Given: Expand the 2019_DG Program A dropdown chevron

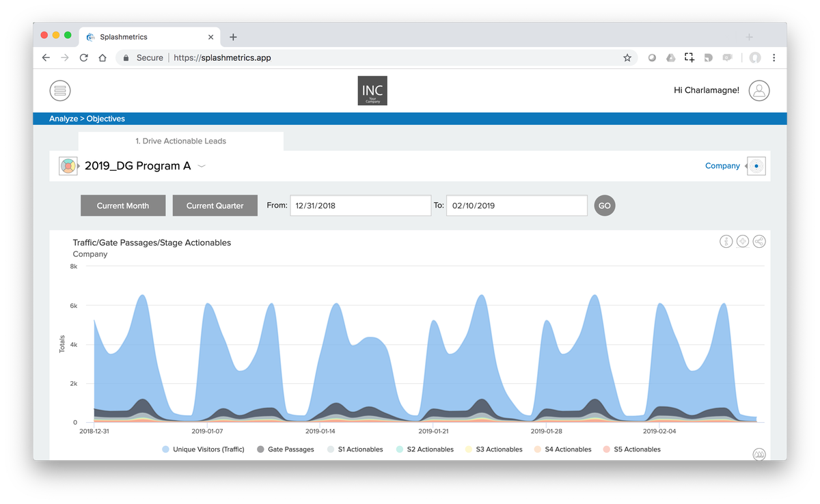Looking at the screenshot, I should 202,166.
